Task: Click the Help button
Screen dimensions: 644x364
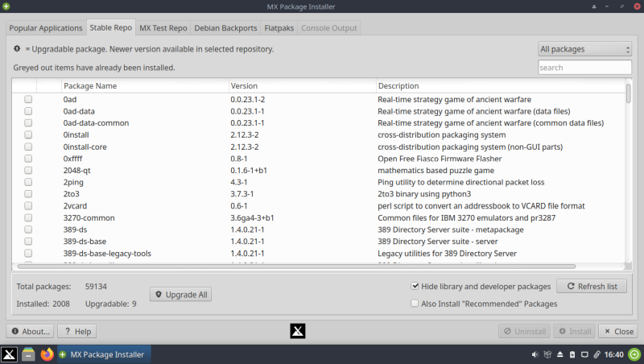Action: [76, 331]
